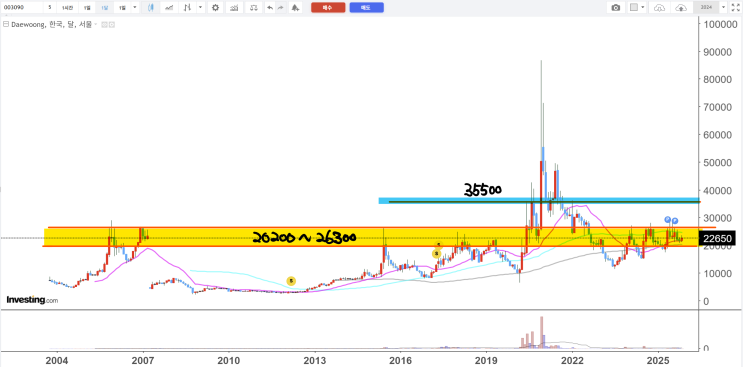Click the right blue circle marker near 2025
This screenshot has width=743, height=367.
(x=675, y=221)
